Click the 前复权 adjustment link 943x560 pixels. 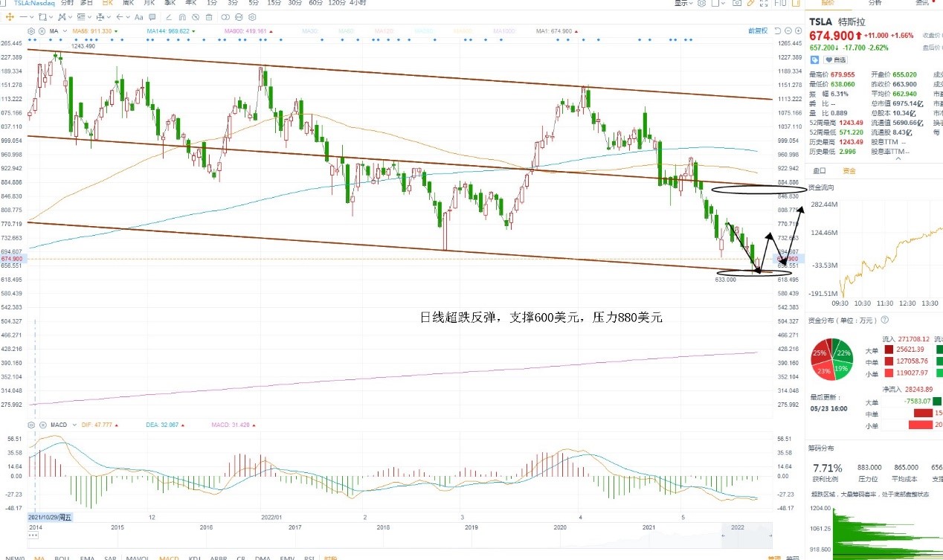point(758,30)
